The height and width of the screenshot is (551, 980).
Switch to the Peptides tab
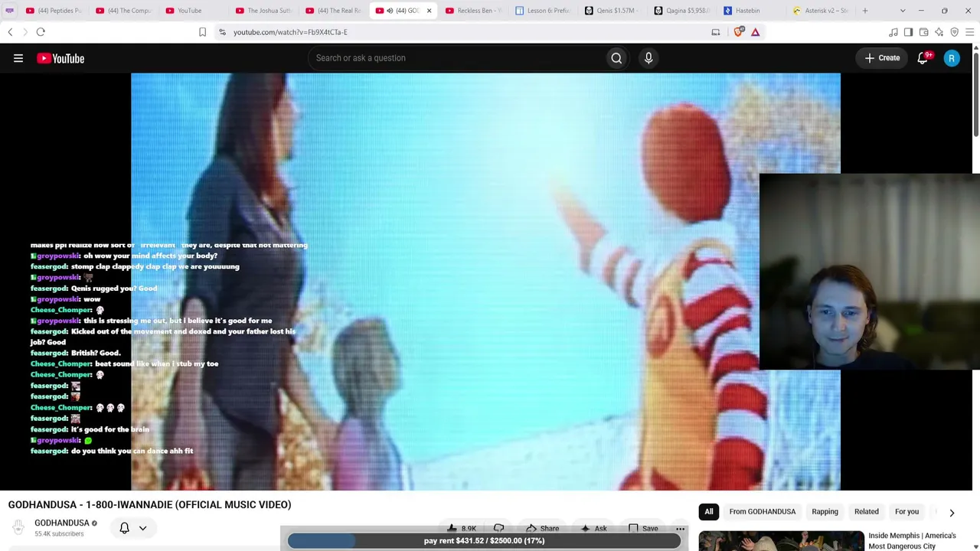point(54,11)
